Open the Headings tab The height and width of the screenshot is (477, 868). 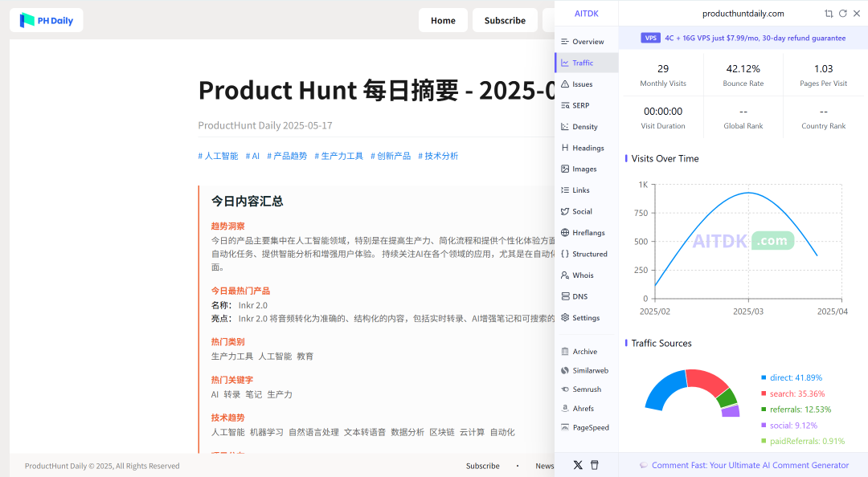tap(586, 148)
